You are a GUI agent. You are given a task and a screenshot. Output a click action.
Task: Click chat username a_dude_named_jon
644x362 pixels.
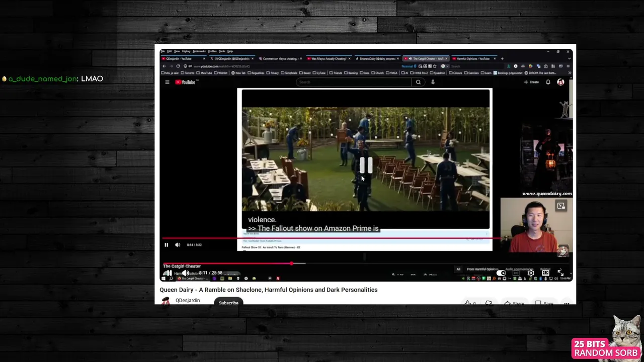coord(43,79)
